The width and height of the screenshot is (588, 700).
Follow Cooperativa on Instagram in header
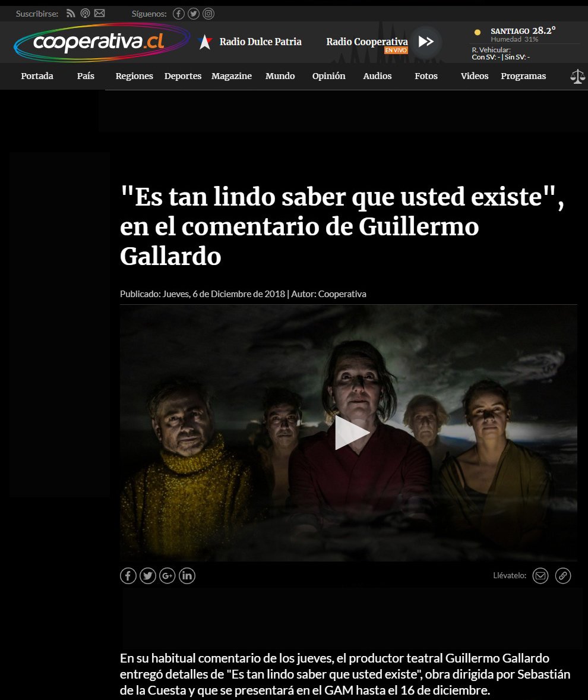pyautogui.click(x=208, y=14)
